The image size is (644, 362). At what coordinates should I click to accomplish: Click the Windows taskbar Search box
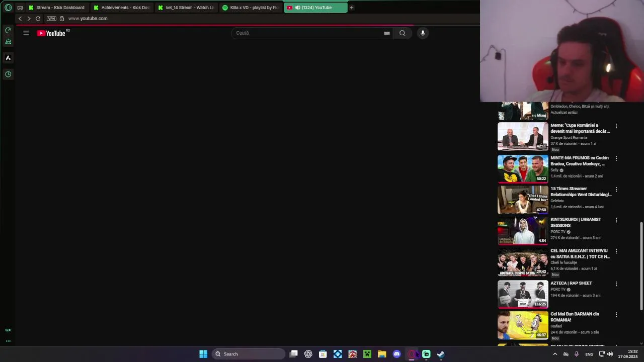(248, 354)
